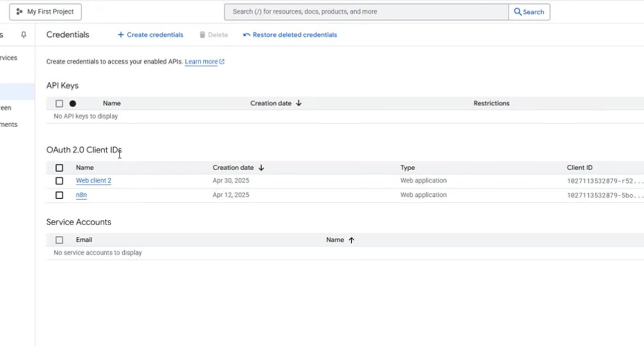Click the OAuth Type column header
Screen dimensions: 644x346
(x=408, y=167)
